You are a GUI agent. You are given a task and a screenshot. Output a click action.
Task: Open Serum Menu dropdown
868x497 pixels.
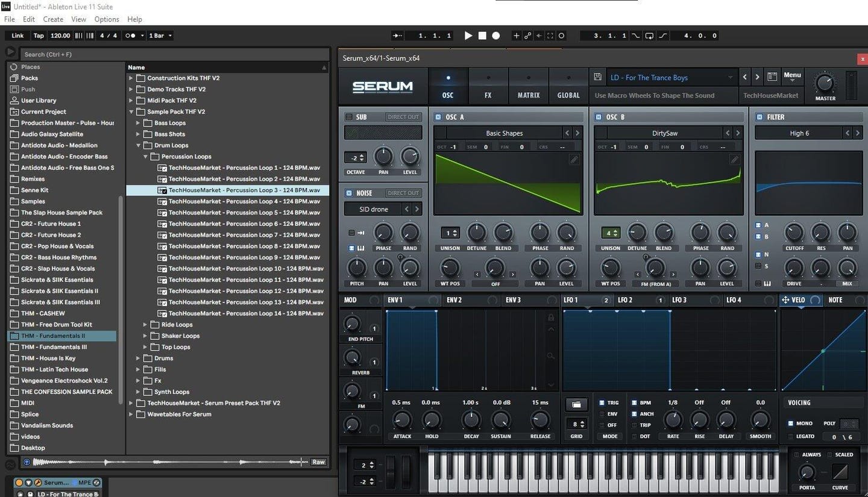792,77
